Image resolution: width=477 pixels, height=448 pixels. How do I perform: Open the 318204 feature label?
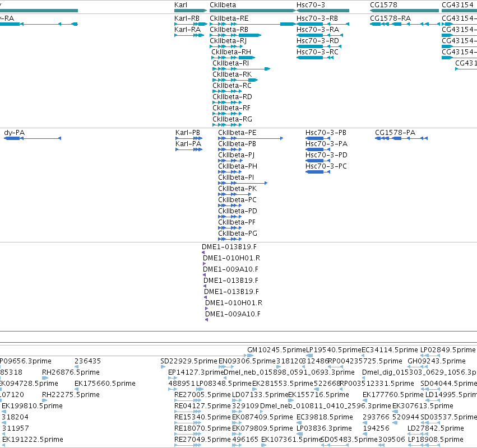[15, 417]
